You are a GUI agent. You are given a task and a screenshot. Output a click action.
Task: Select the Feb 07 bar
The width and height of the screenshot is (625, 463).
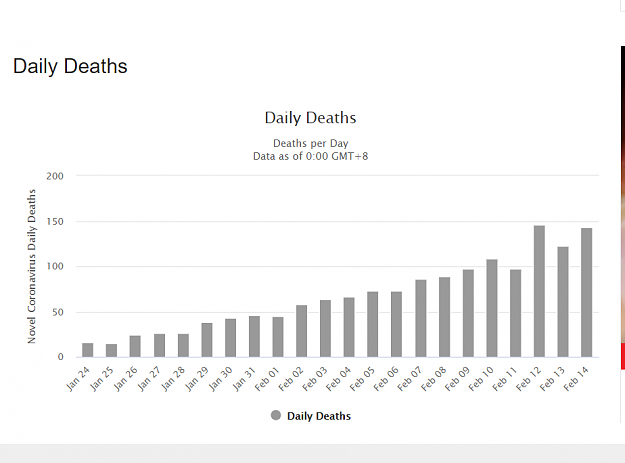(x=421, y=318)
